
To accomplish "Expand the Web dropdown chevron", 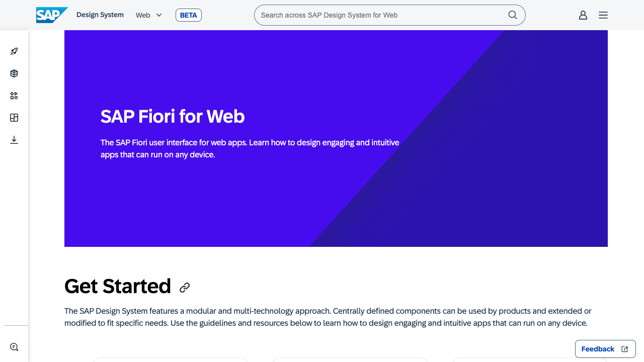I will (x=159, y=15).
